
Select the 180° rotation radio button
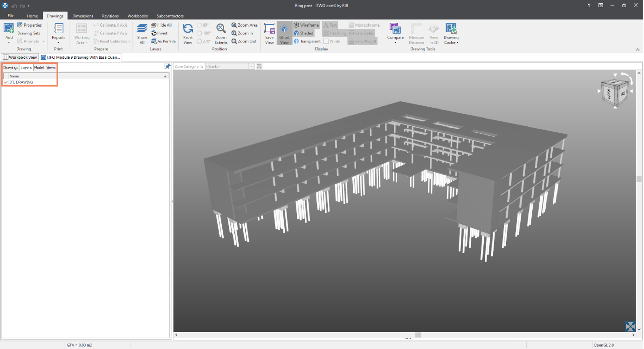[199, 33]
